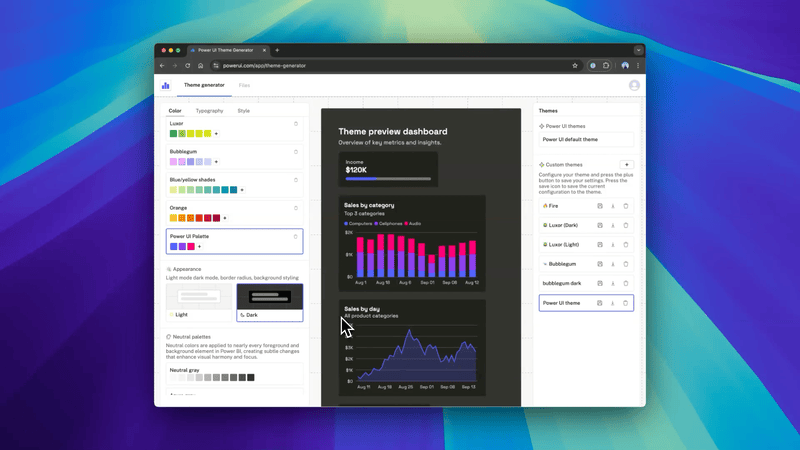Delete the bubblegum dark theme
Viewport: 800px width, 450px height.
pyautogui.click(x=626, y=284)
